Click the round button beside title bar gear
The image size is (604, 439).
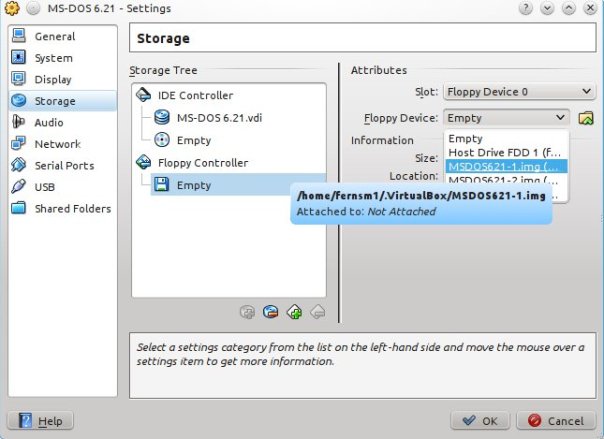(34, 8)
